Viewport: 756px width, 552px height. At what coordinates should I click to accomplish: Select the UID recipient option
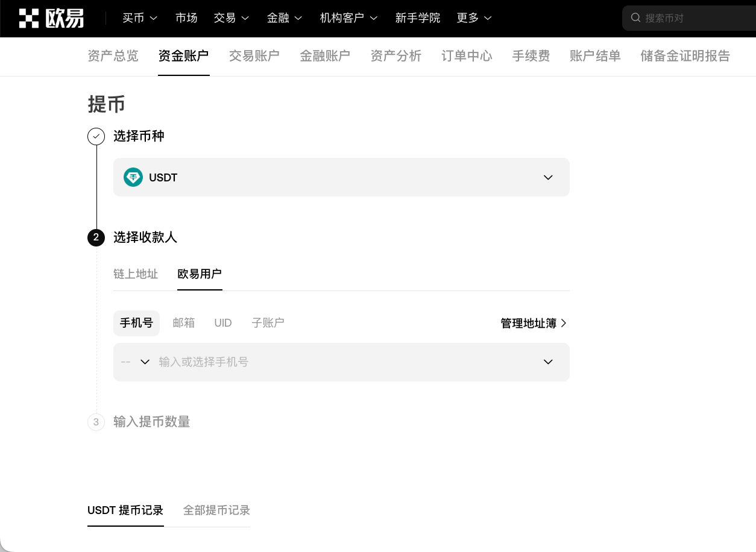coord(222,322)
